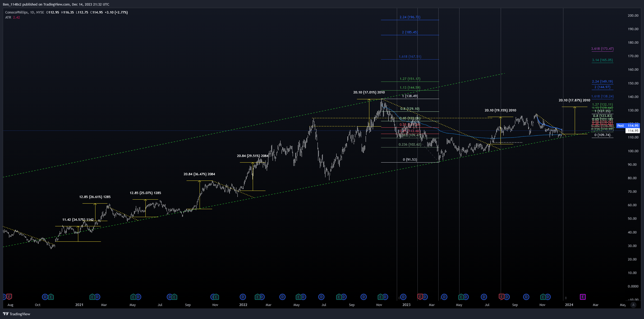Viewport: 644px width, 319px height.
Task: Click the measurement label '20.10 (19.15%) 2010'
Action: pos(500,110)
